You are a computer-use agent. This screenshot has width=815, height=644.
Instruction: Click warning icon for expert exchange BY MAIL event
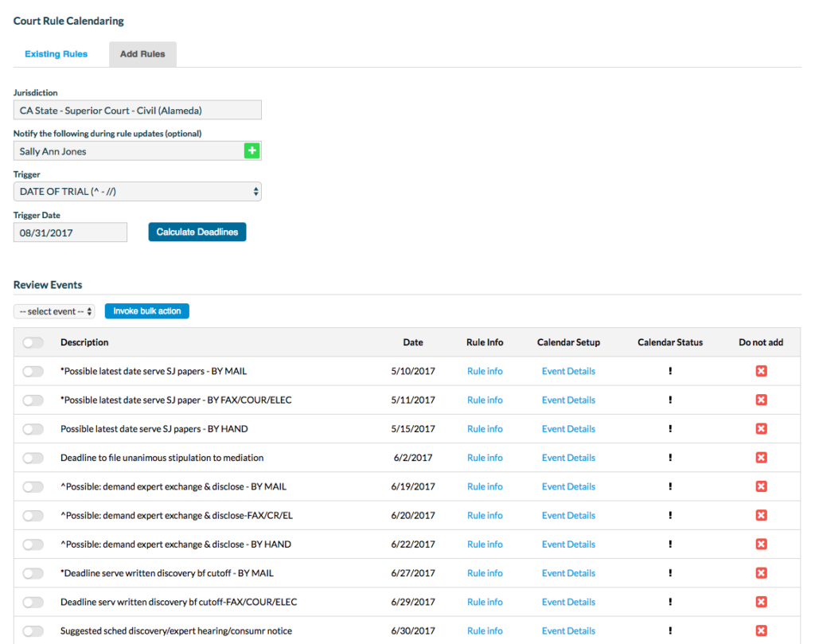(671, 486)
